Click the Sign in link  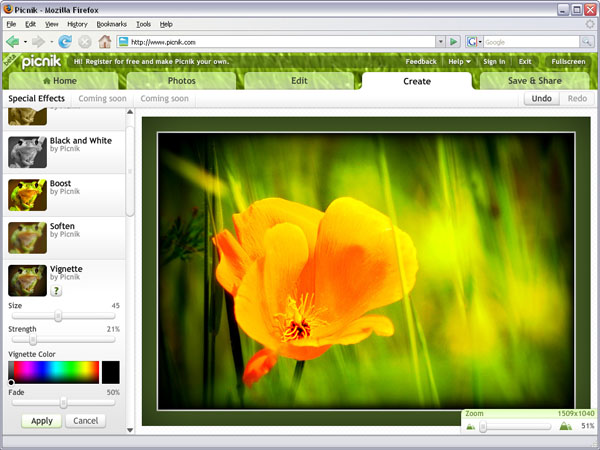(494, 62)
